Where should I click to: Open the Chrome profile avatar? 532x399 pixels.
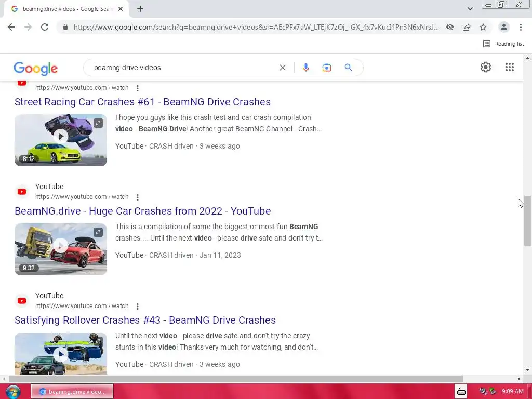click(504, 27)
